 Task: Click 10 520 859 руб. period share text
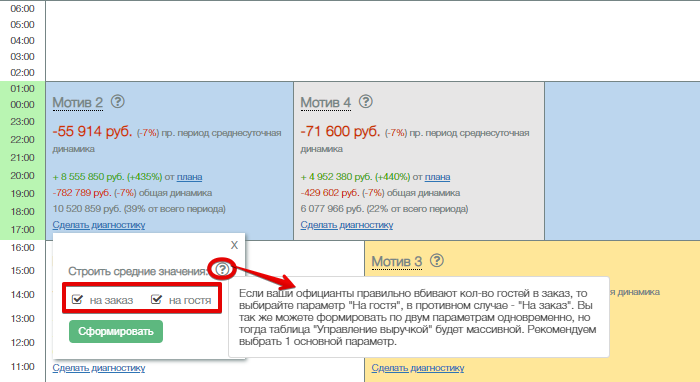(x=139, y=209)
